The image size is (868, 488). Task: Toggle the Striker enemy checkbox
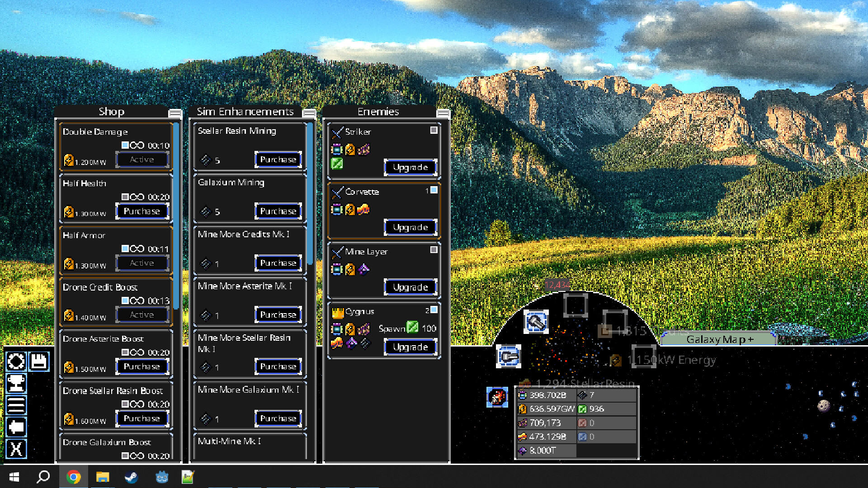[434, 130]
